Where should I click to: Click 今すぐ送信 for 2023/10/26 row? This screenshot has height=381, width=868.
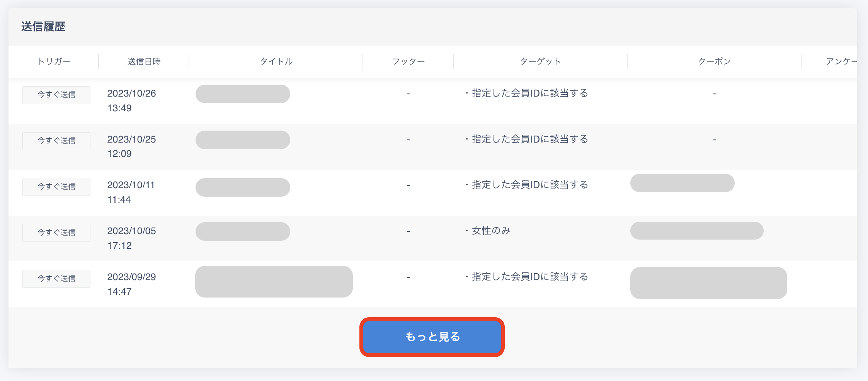click(56, 95)
